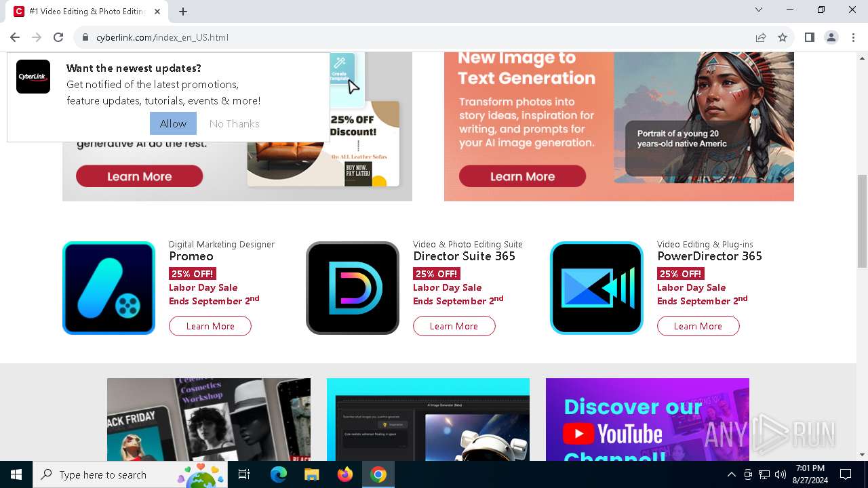The image size is (868, 488).
Task: Open the Discover our YouTube Channel thumbnail
Action: pyautogui.click(x=648, y=420)
